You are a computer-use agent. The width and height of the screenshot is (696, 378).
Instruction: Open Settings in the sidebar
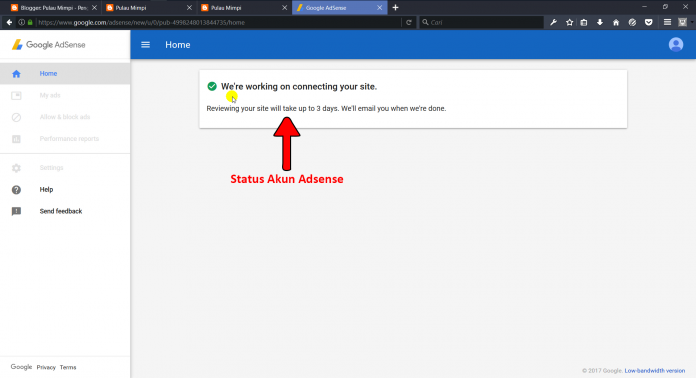click(x=65, y=168)
